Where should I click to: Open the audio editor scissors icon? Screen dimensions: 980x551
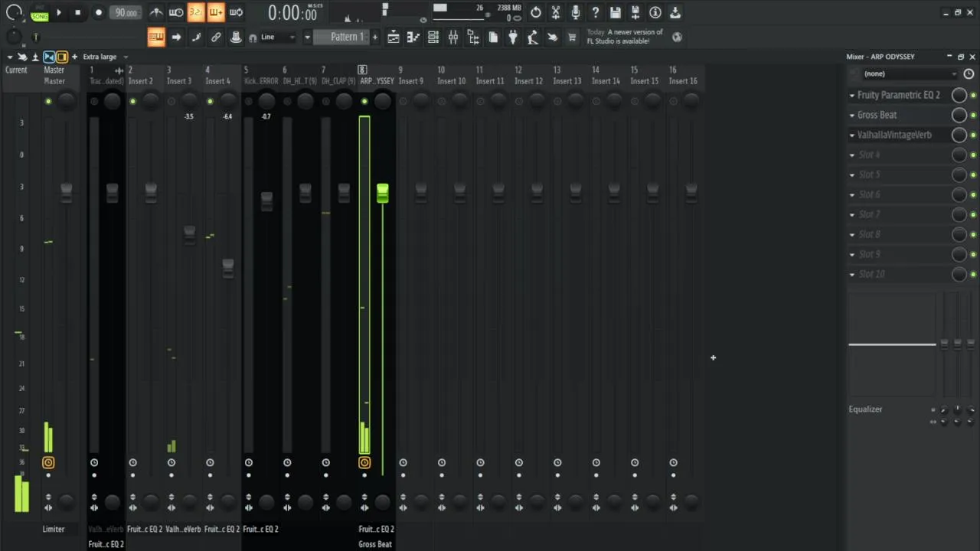tap(556, 12)
